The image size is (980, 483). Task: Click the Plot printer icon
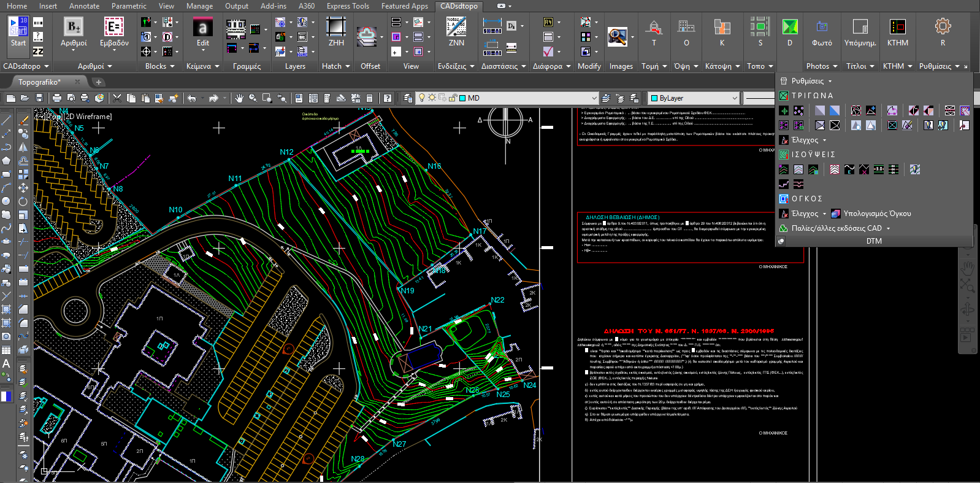click(x=57, y=98)
